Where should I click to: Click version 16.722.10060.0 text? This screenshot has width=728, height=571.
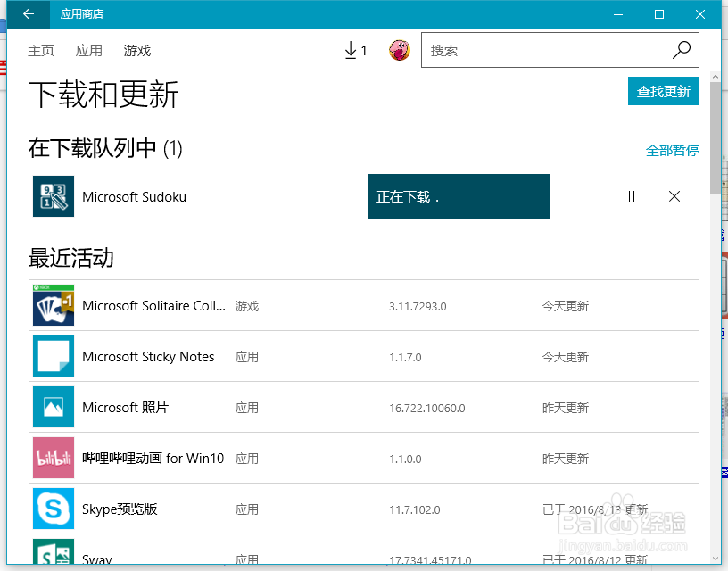[427, 408]
